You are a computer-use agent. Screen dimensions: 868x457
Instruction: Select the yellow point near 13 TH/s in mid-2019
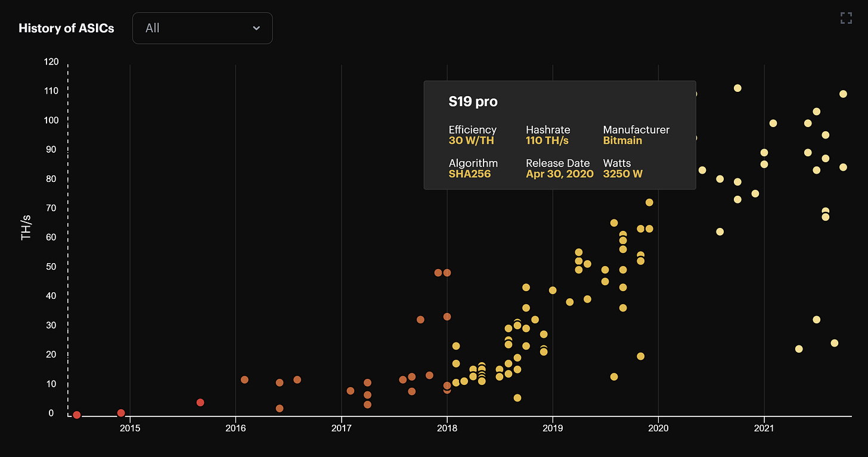click(x=614, y=376)
